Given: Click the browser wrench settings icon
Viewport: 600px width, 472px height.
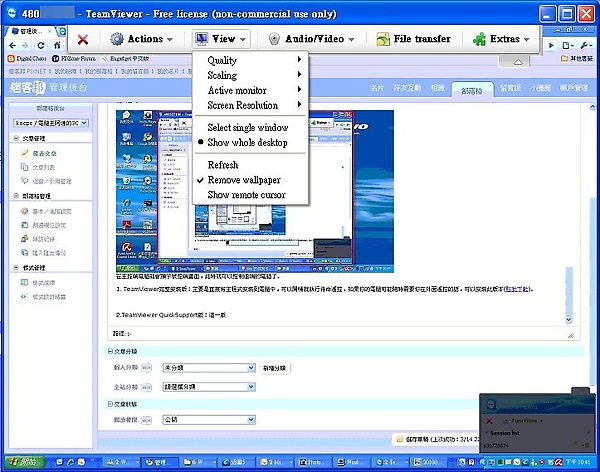Looking at the screenshot, I should point(585,46).
